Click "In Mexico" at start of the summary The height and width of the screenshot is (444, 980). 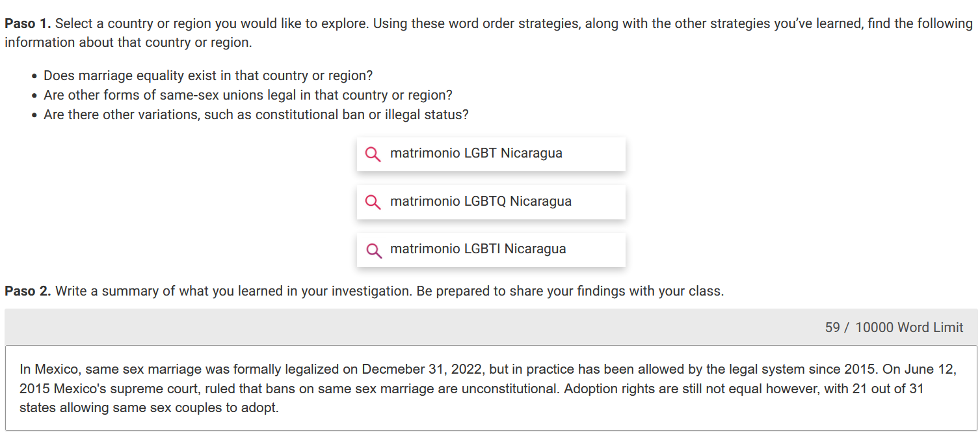[x=47, y=370]
